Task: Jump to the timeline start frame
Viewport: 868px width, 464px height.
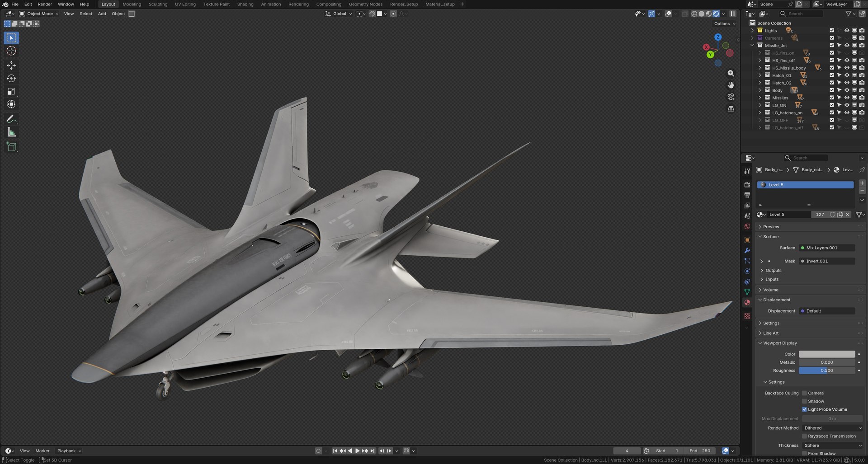Action: coord(335,451)
